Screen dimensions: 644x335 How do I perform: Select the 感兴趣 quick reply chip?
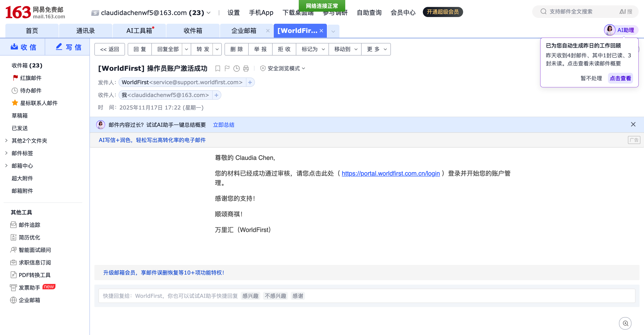pos(250,296)
